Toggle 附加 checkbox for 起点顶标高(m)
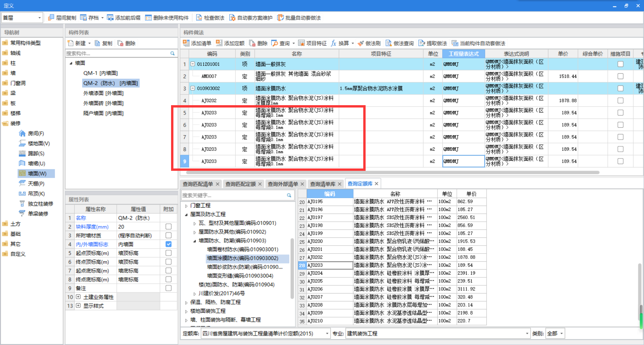The image size is (644, 345). 169,253
